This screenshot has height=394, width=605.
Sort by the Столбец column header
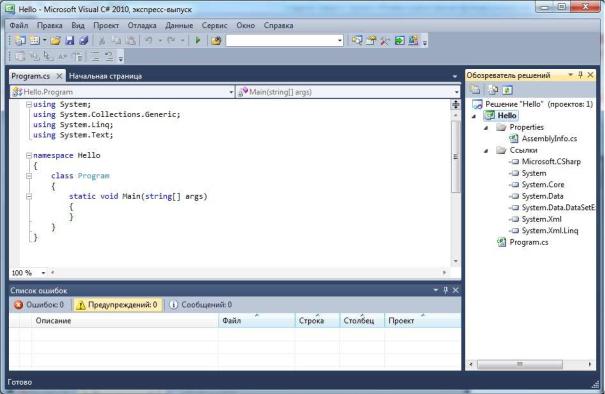[x=362, y=321]
